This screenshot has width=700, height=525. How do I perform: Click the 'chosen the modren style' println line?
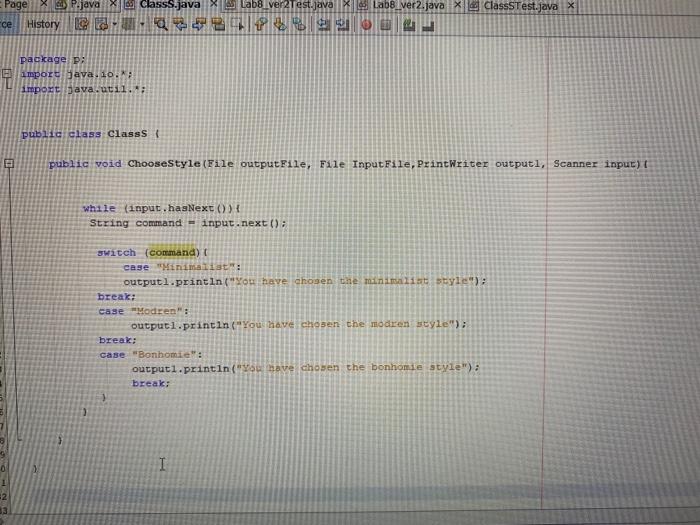299,325
